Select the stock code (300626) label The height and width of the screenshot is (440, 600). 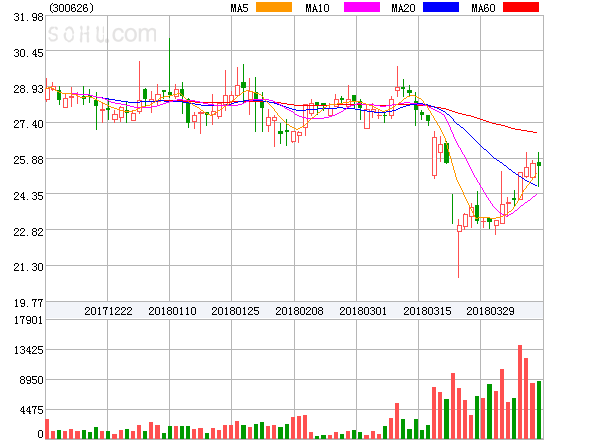[x=72, y=8]
